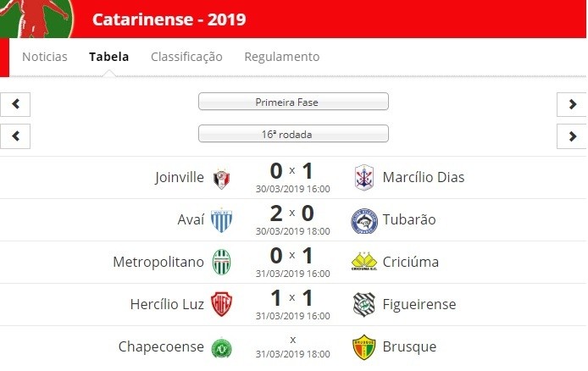Image resolution: width=588 pixels, height=371 pixels.
Task: Open the Primeira Fase phase selector
Action: 293,102
